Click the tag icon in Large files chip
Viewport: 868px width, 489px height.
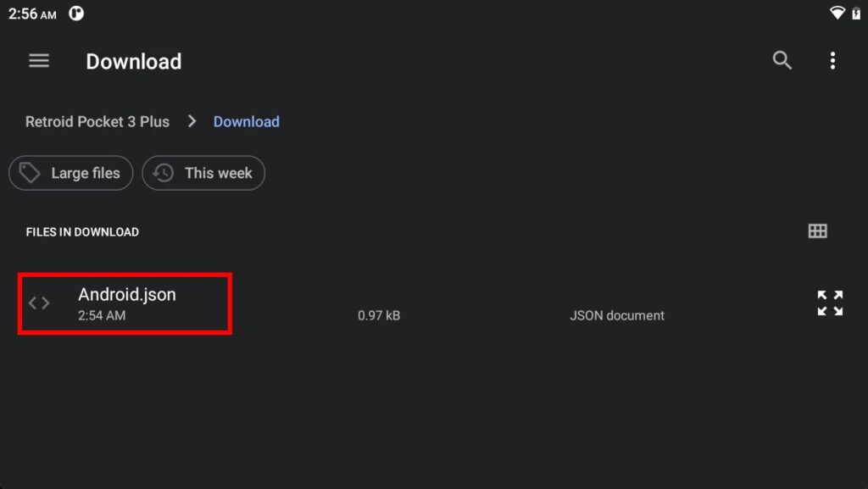click(31, 173)
